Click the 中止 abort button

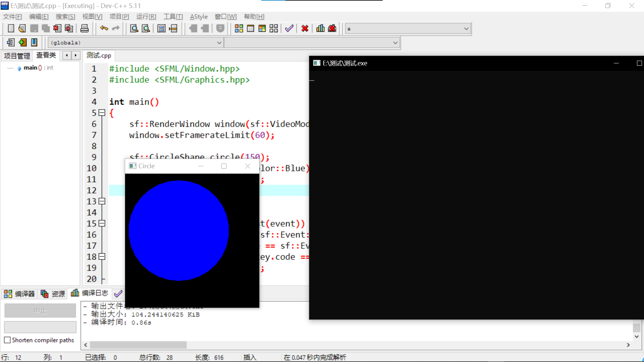point(40,310)
